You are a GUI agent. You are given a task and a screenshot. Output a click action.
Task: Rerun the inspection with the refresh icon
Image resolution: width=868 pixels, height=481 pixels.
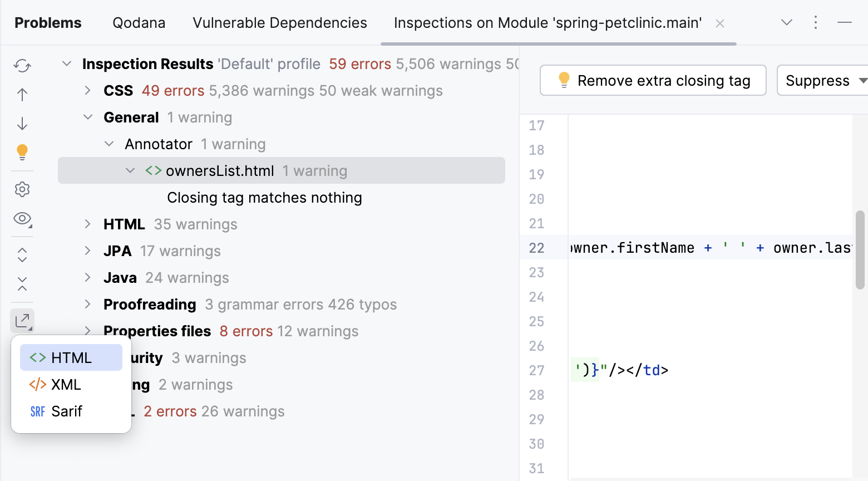(22, 65)
